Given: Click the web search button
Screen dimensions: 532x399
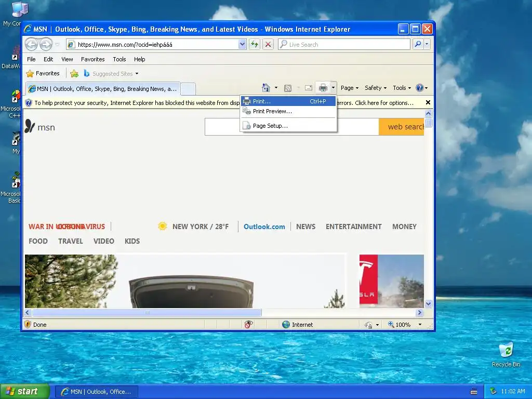Looking at the screenshot, I should coord(402,127).
